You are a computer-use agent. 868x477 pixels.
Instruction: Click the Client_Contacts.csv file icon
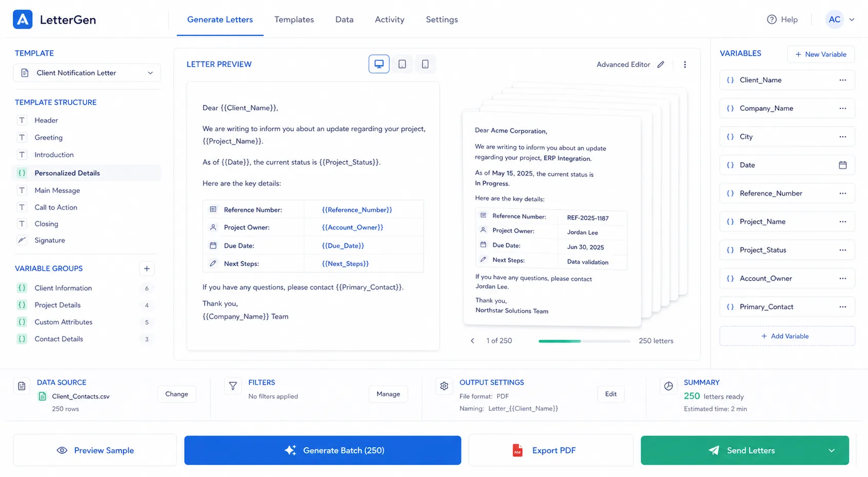tap(43, 396)
